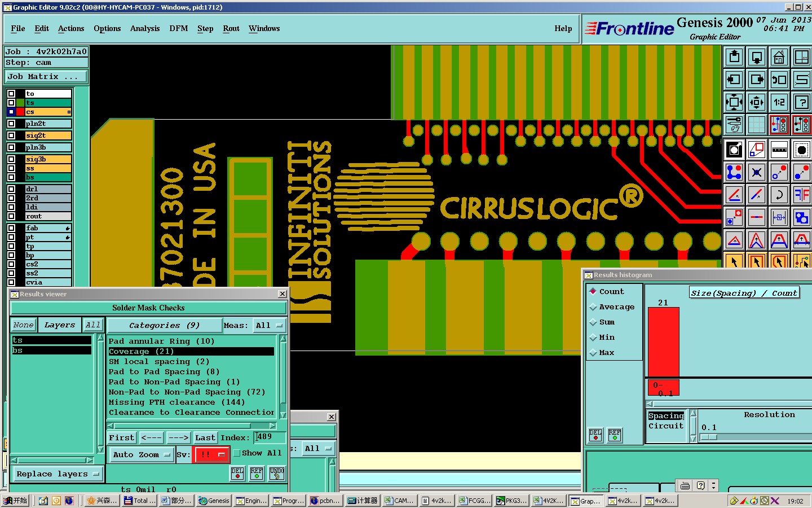This screenshot has height=508, width=812.
Task: Click the Resolution slider handle
Action: [709, 437]
